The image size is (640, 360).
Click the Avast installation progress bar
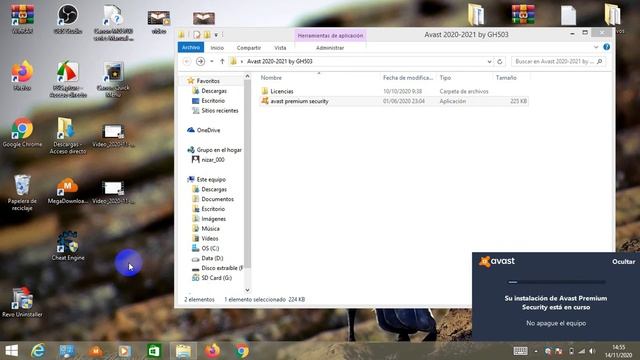(x=556, y=282)
